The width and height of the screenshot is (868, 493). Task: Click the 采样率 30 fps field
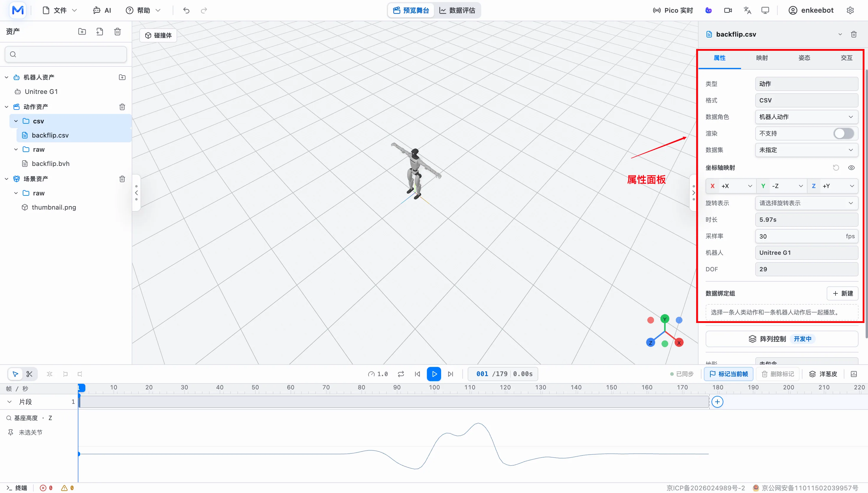point(806,236)
